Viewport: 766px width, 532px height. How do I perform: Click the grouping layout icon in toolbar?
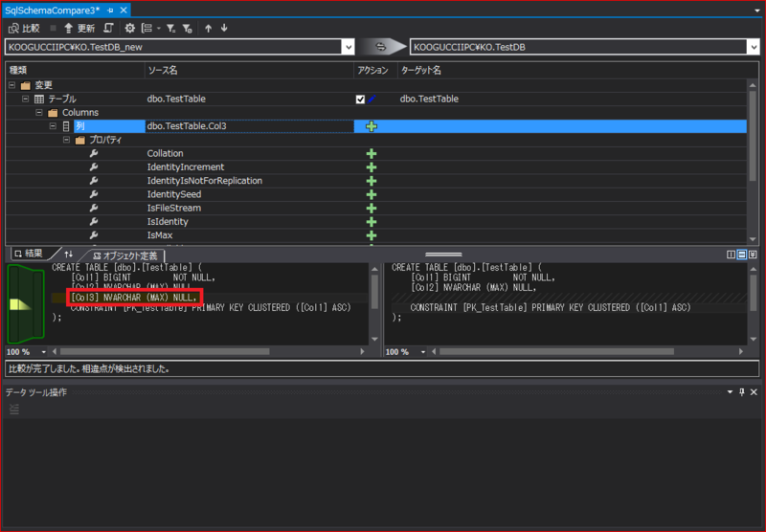coord(147,29)
